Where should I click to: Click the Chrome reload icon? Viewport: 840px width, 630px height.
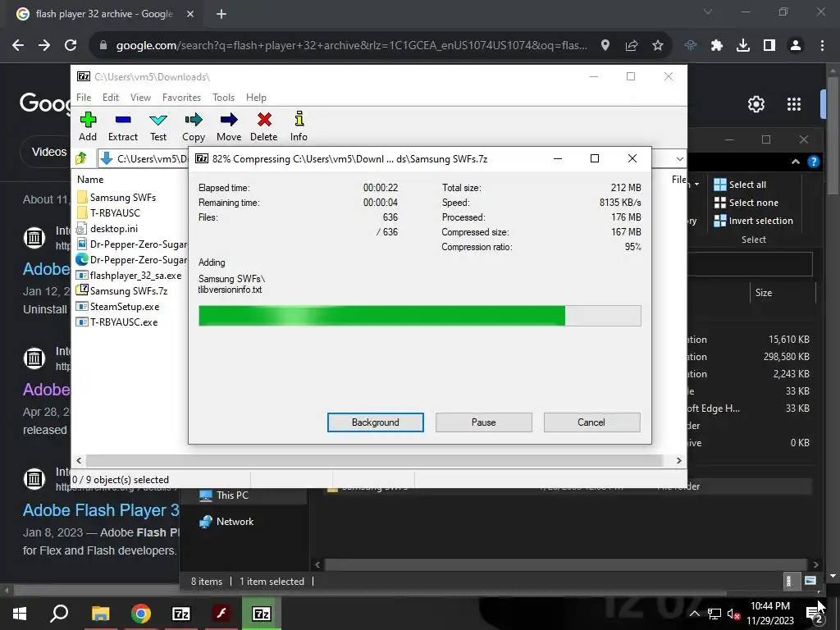pos(71,46)
